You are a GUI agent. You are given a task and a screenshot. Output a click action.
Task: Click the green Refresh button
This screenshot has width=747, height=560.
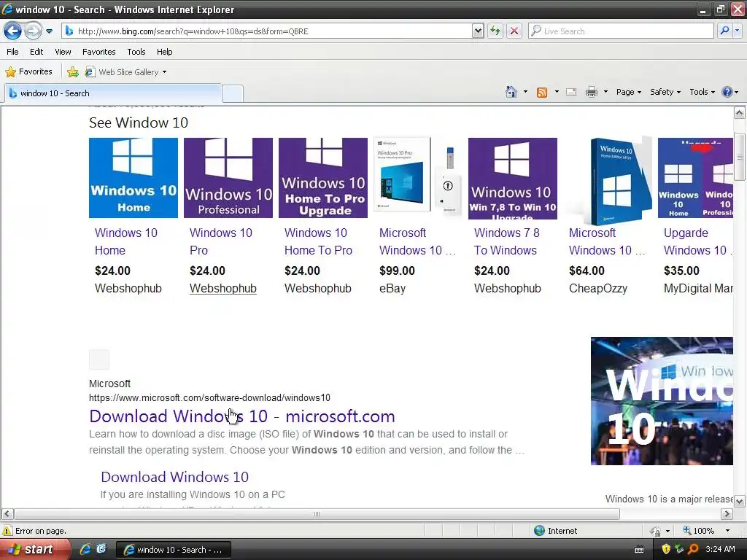[x=495, y=31]
